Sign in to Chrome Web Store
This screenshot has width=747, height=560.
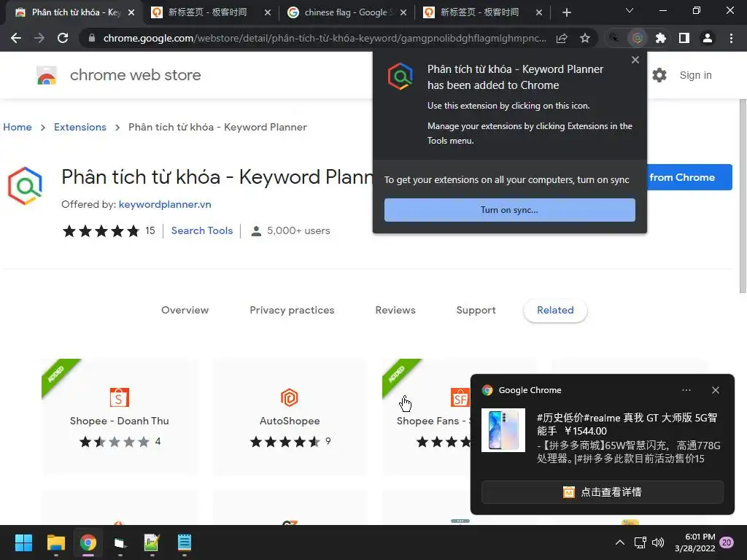coord(695,75)
